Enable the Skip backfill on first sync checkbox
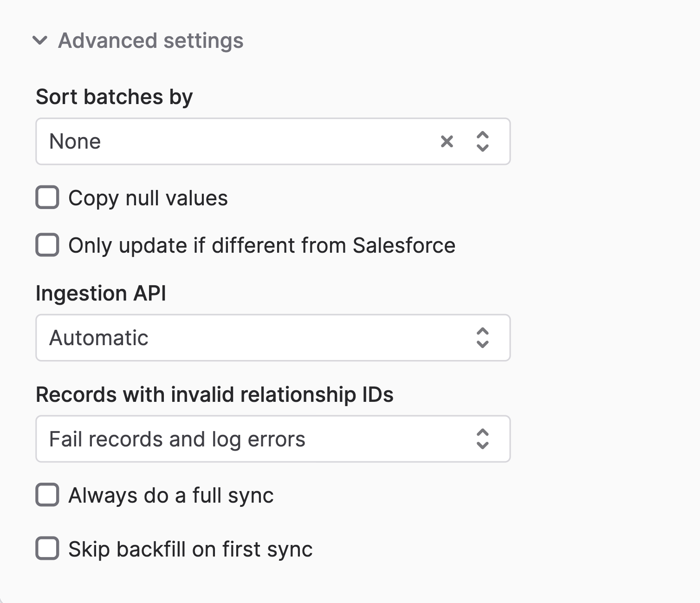 tap(47, 549)
